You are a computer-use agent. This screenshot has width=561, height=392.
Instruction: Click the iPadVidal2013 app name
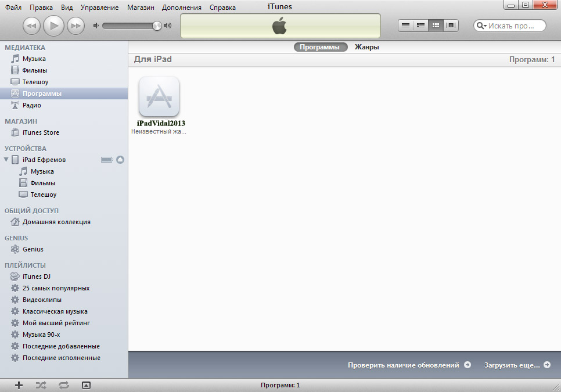point(161,123)
